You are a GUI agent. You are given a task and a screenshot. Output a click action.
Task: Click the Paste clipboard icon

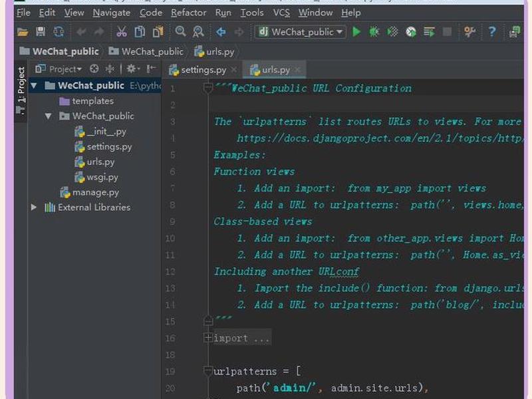coord(158,31)
